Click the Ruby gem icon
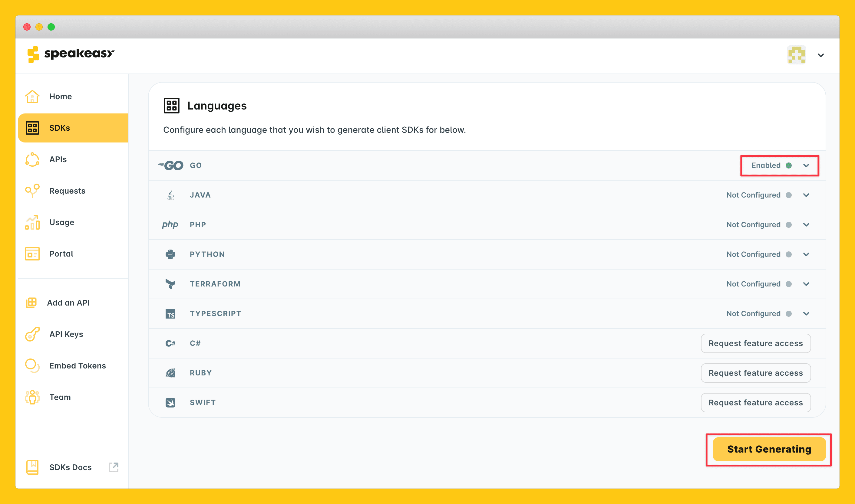 [170, 373]
